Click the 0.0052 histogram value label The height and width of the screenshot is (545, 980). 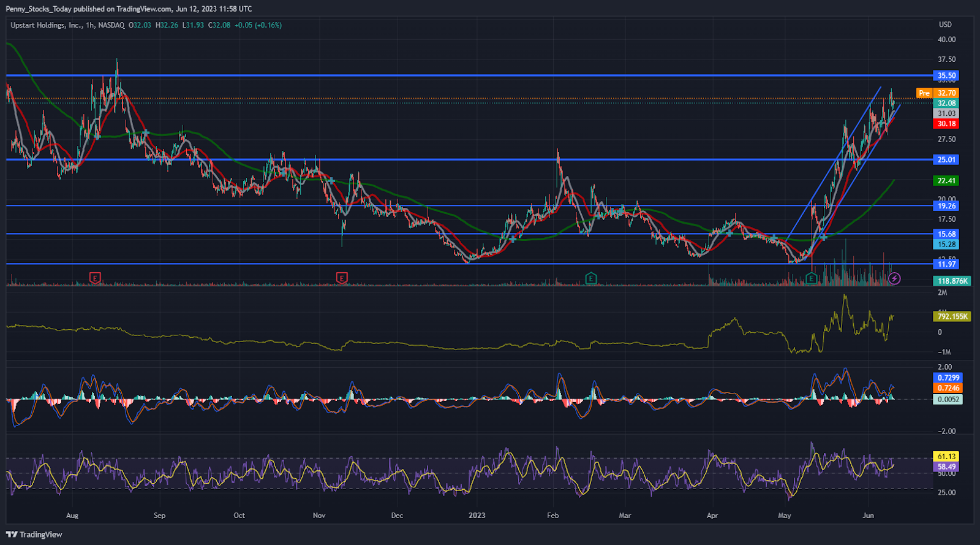(948, 399)
